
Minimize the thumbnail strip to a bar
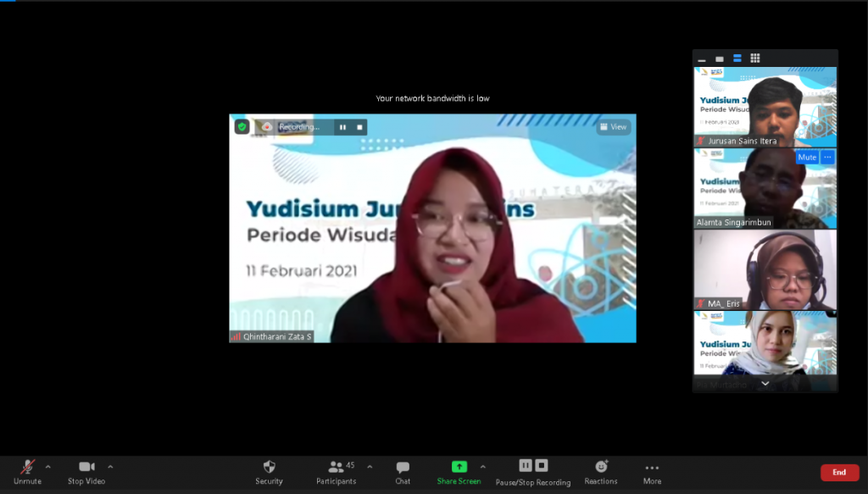point(702,58)
